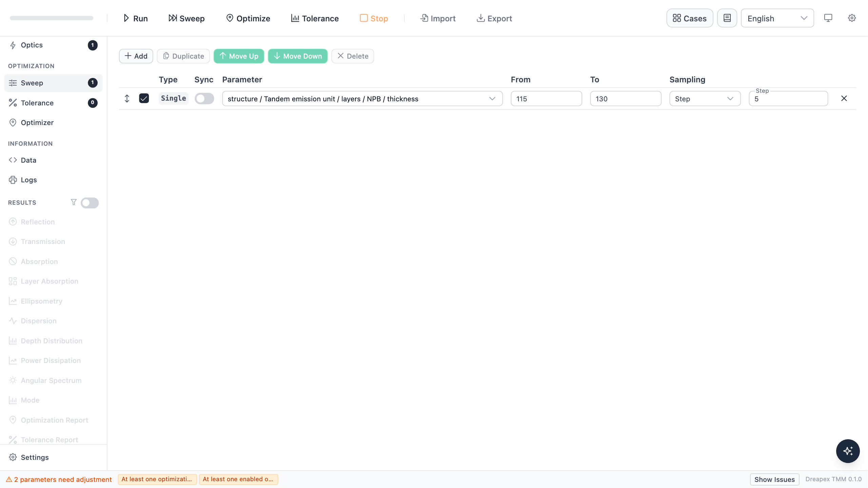Duplicate the selected sweep row

coord(183,56)
